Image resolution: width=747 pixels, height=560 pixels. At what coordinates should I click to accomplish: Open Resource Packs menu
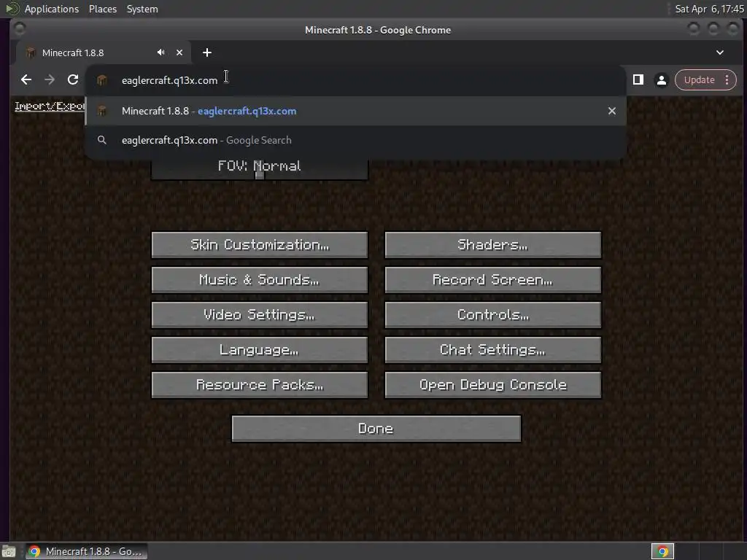[x=259, y=385]
